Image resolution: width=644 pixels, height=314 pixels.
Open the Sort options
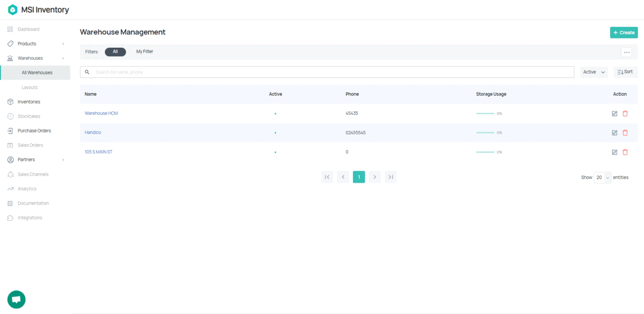coord(626,72)
